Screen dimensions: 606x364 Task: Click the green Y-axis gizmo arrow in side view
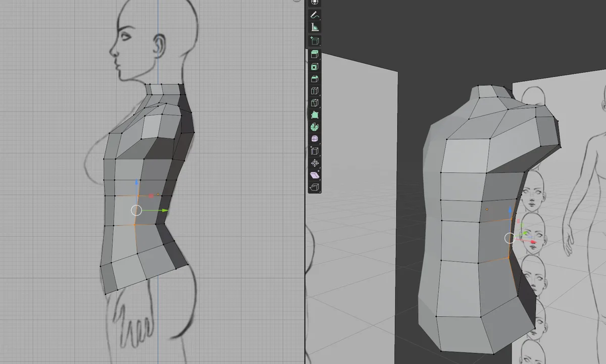tap(165, 211)
